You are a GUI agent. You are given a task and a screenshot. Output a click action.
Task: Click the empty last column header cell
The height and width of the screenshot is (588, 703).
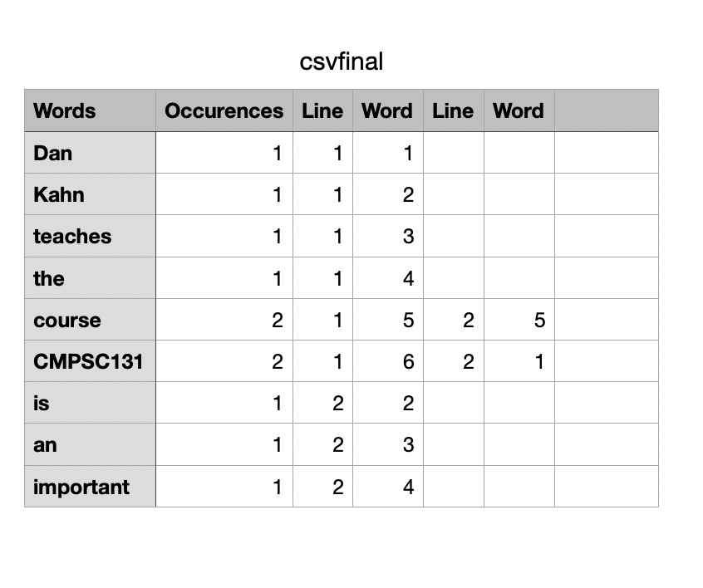click(606, 111)
